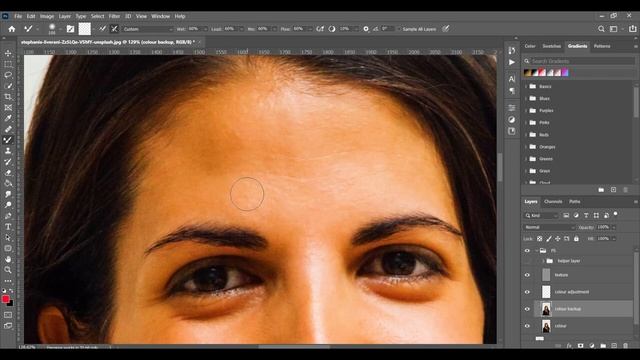Toggle Sample All Layers checkbox
This screenshot has height=360, width=640.
click(x=399, y=29)
